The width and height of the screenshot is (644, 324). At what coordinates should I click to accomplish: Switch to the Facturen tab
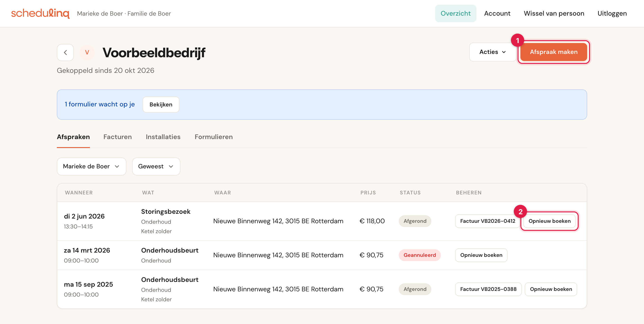pos(117,137)
